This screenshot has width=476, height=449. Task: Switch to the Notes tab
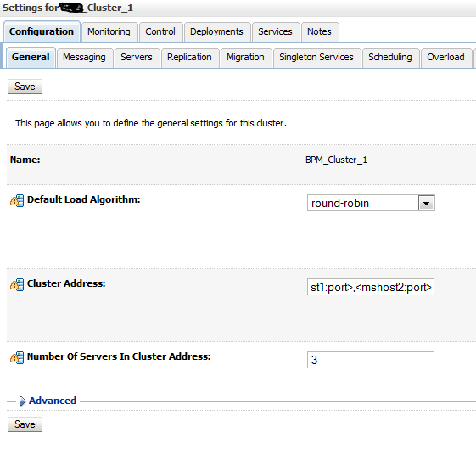coord(320,32)
